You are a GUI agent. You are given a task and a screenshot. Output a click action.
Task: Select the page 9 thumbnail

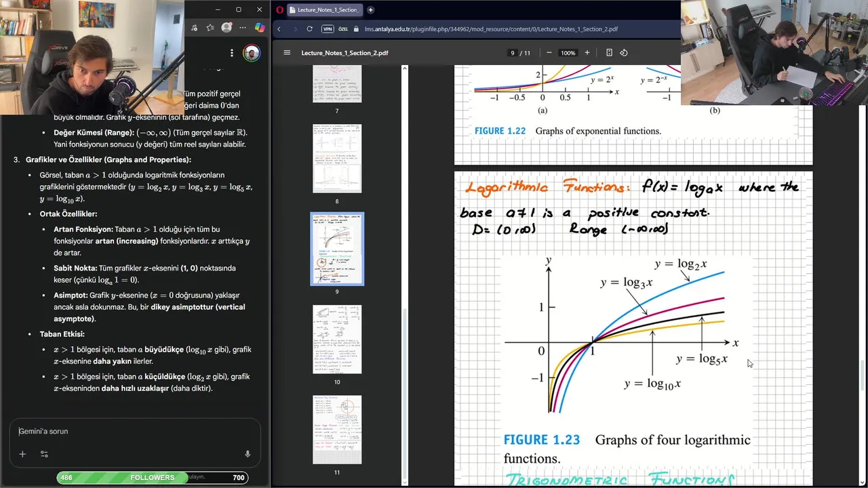[x=337, y=249]
